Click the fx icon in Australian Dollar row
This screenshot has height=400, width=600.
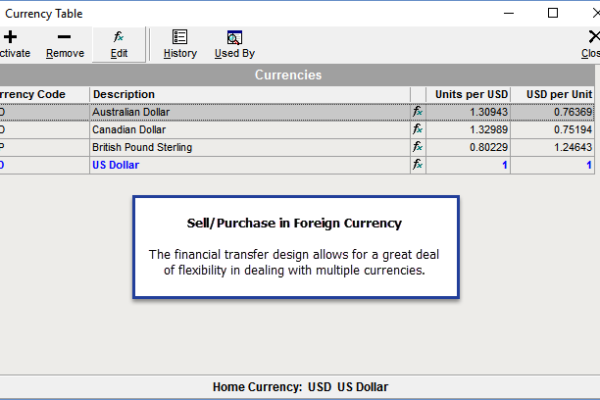[418, 112]
